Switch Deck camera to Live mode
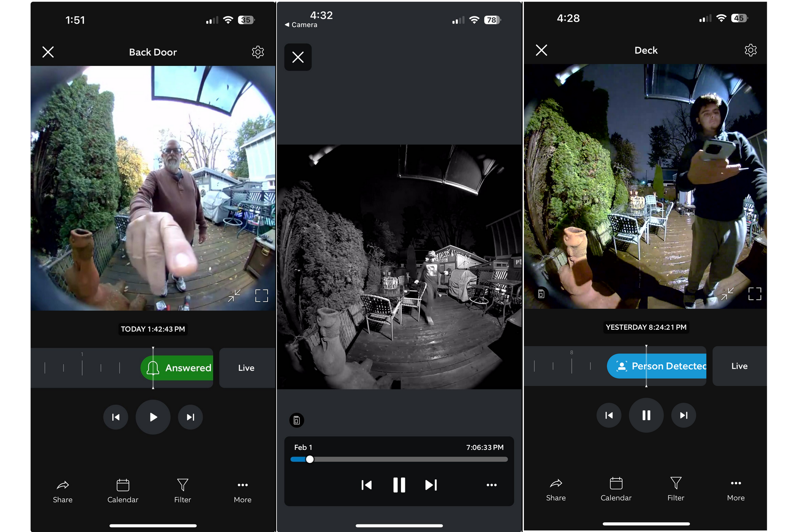Image resolution: width=798 pixels, height=532 pixels. pos(739,366)
